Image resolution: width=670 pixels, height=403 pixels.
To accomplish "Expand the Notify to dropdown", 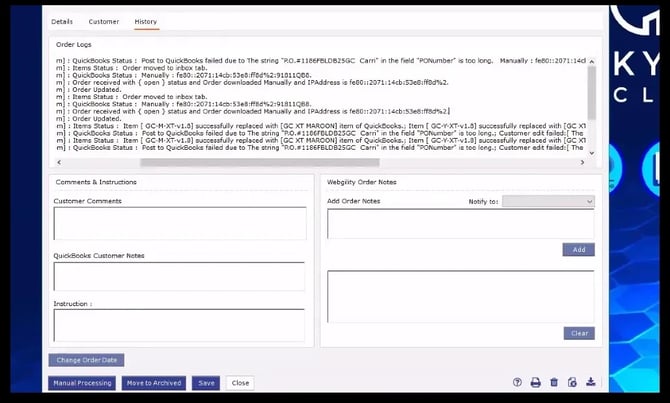I will [548, 201].
